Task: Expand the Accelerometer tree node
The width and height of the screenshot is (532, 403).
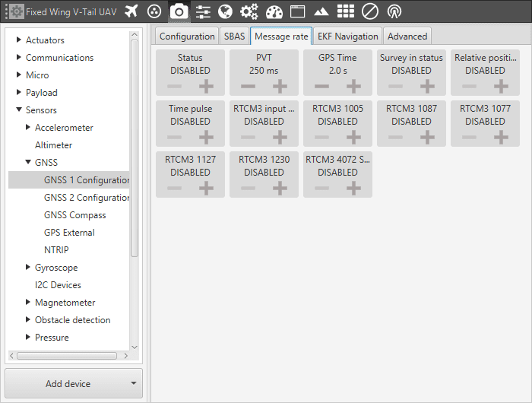Action: (x=28, y=127)
